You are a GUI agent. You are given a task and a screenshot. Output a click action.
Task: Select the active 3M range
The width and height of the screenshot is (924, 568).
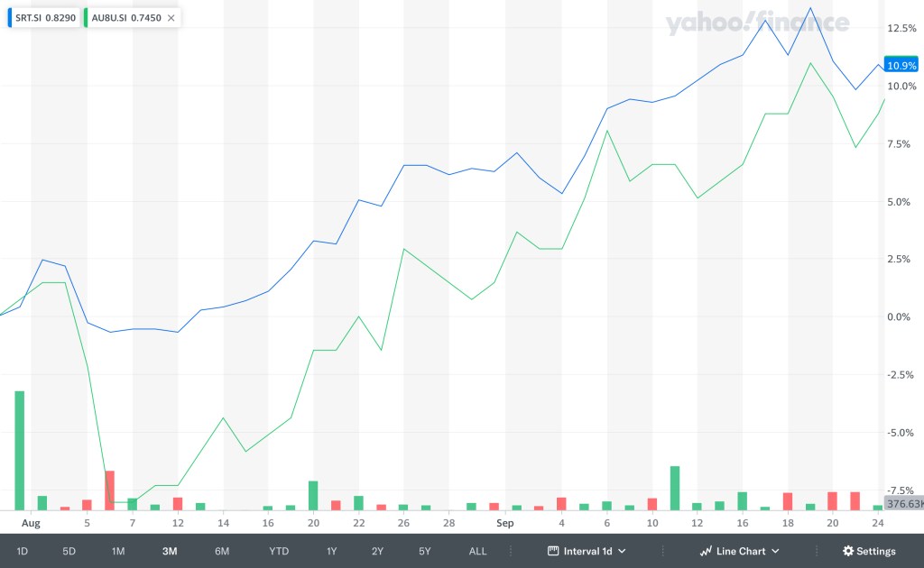[x=170, y=551]
